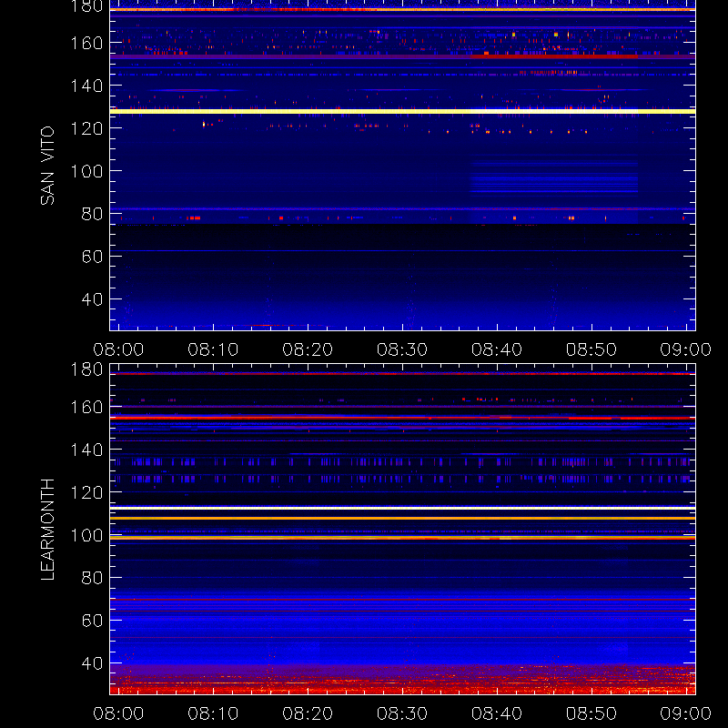
Task: Click the 09:00 time label under SAN VITO plot
Action: tap(686, 349)
